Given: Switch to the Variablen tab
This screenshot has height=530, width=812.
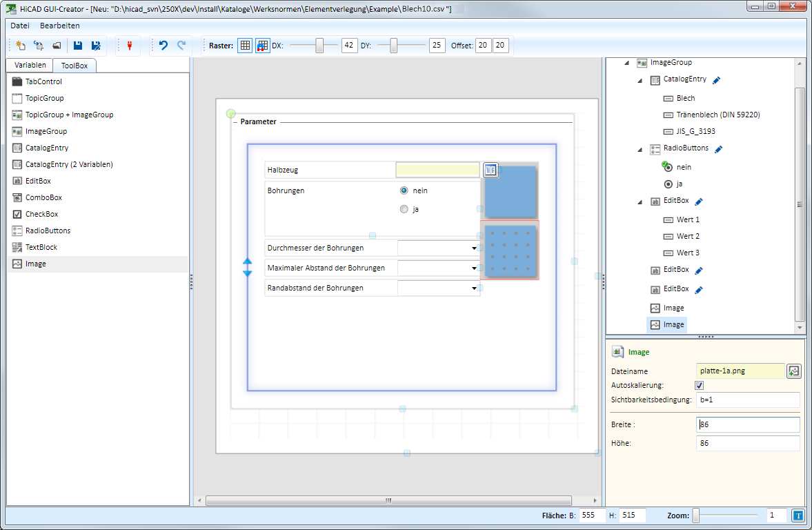Looking at the screenshot, I should pyautogui.click(x=30, y=66).
